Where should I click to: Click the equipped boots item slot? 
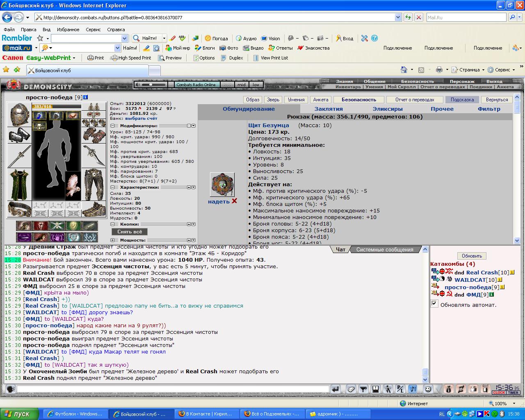click(94, 209)
